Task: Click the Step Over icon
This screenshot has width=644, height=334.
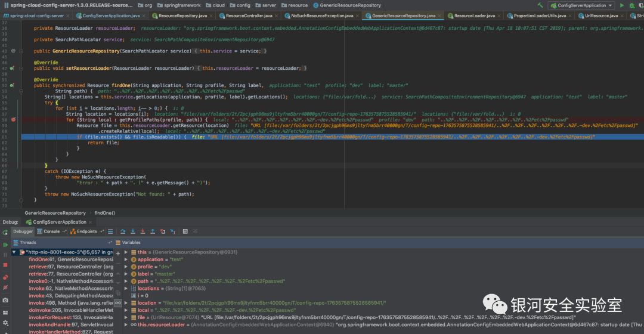Action: (123, 231)
